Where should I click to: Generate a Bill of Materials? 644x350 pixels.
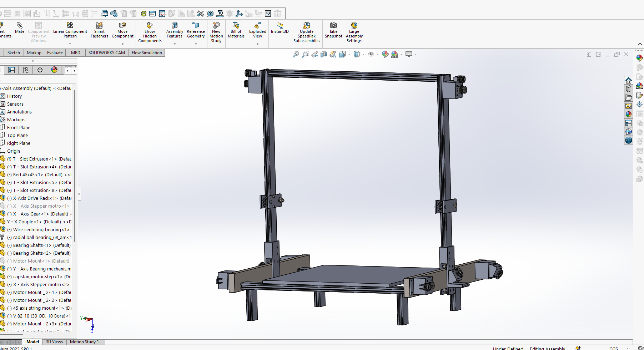point(236,30)
